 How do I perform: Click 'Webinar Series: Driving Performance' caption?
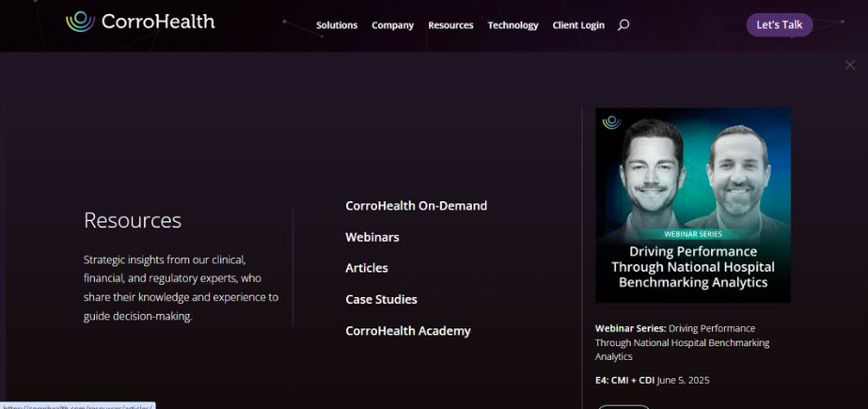[x=683, y=342]
